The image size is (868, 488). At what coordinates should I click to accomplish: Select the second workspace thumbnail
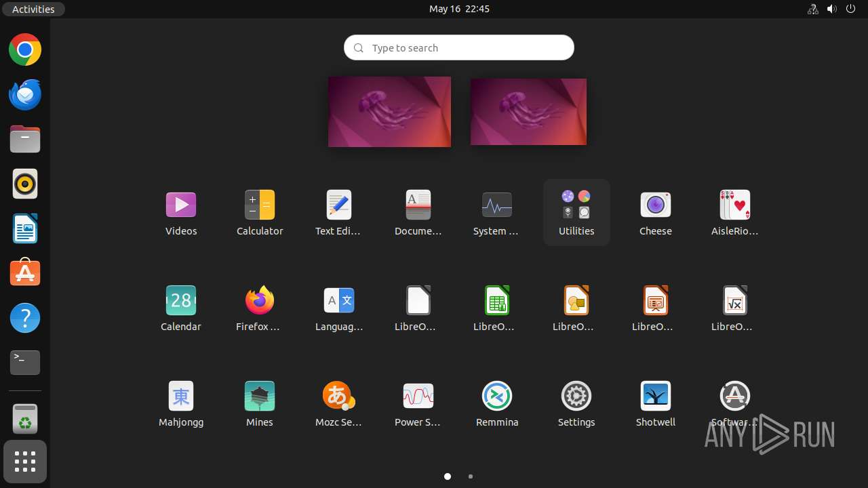click(528, 112)
